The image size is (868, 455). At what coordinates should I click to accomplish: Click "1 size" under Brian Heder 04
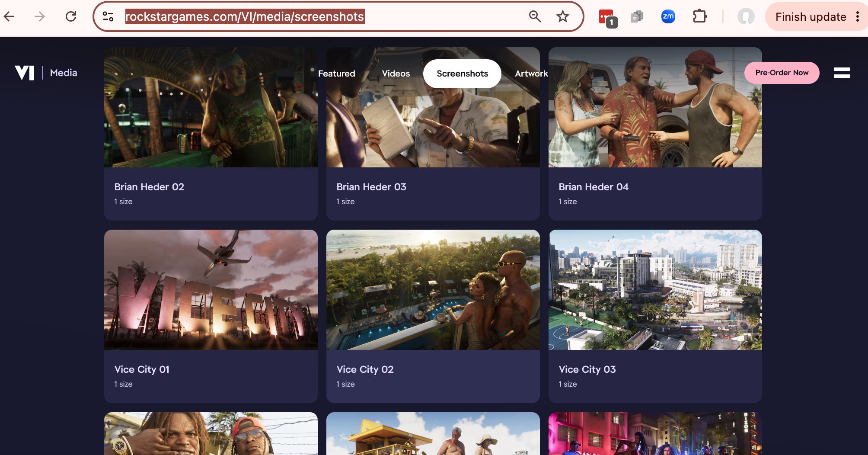pos(568,202)
